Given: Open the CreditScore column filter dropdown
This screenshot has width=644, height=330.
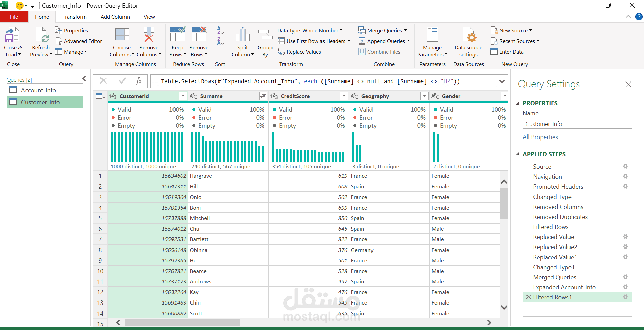Looking at the screenshot, I should point(344,96).
